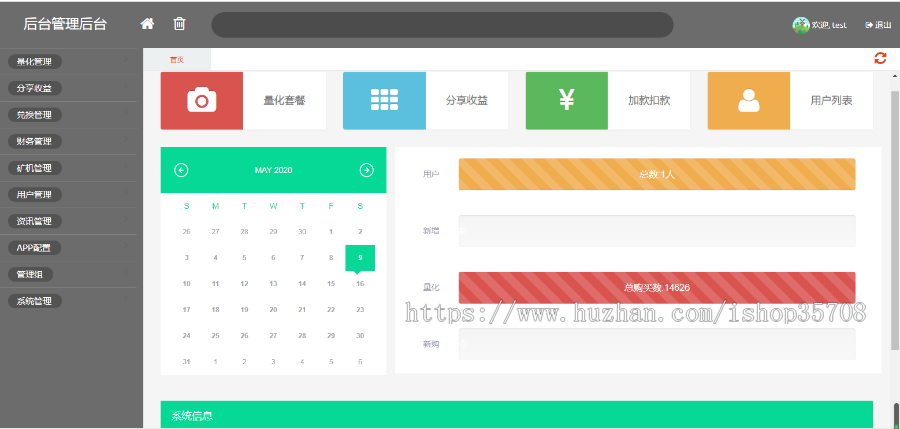Viewport: 900px width, 429px height.
Task: Click the trash can icon in header
Action: [180, 24]
